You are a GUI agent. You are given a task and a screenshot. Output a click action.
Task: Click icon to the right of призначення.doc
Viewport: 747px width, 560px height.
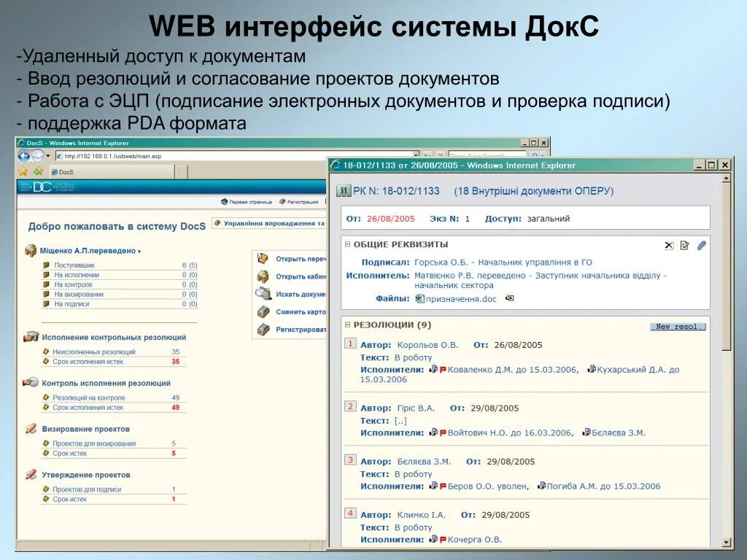tap(509, 298)
